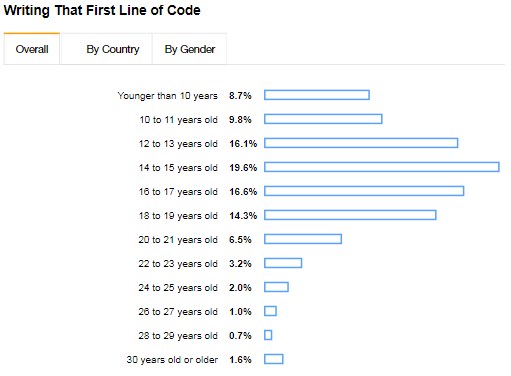Click the 'Younger than 10 years' label
Viewport: 511px width, 376px height.
[167, 96]
